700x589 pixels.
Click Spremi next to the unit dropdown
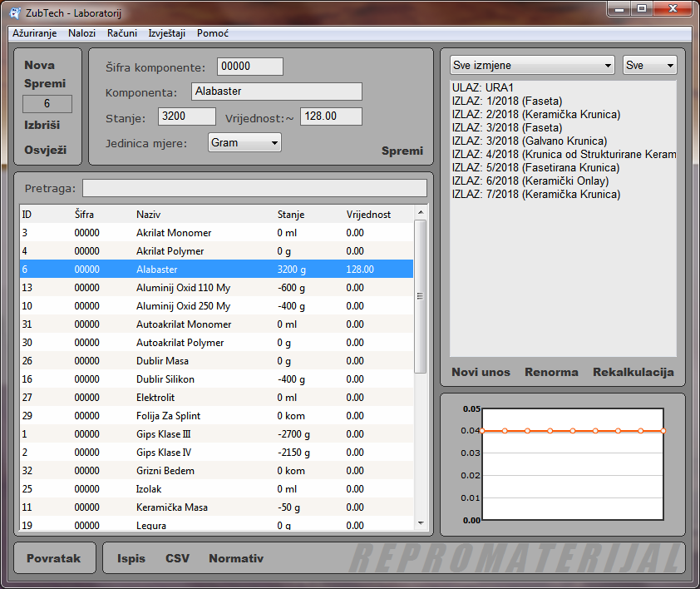[x=402, y=151]
